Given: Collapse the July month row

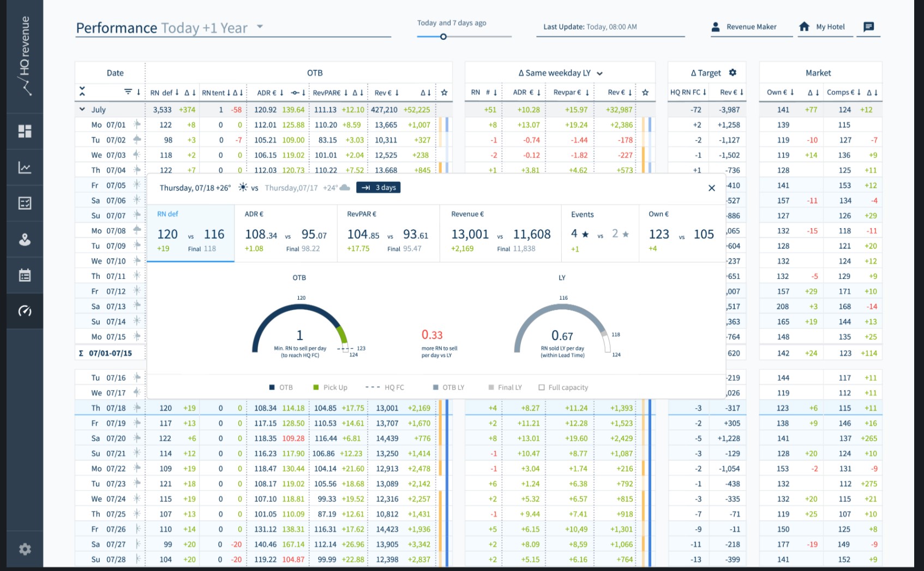Looking at the screenshot, I should tap(82, 109).
